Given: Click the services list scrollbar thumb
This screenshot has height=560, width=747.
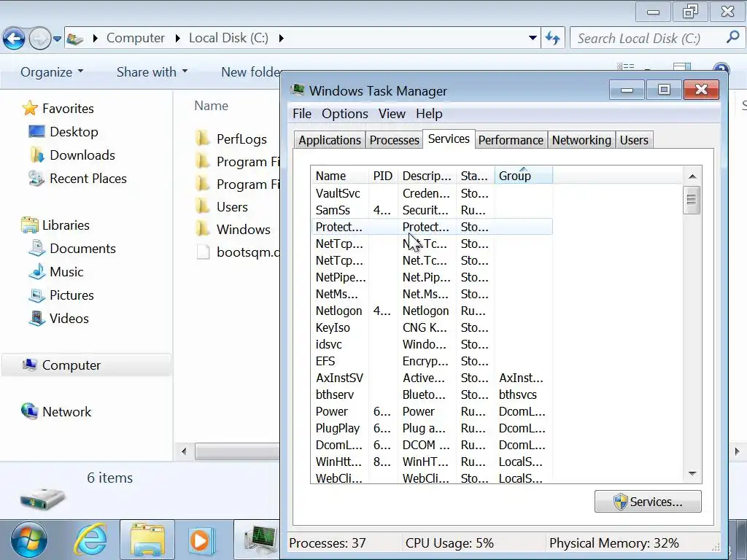Looking at the screenshot, I should point(692,200).
